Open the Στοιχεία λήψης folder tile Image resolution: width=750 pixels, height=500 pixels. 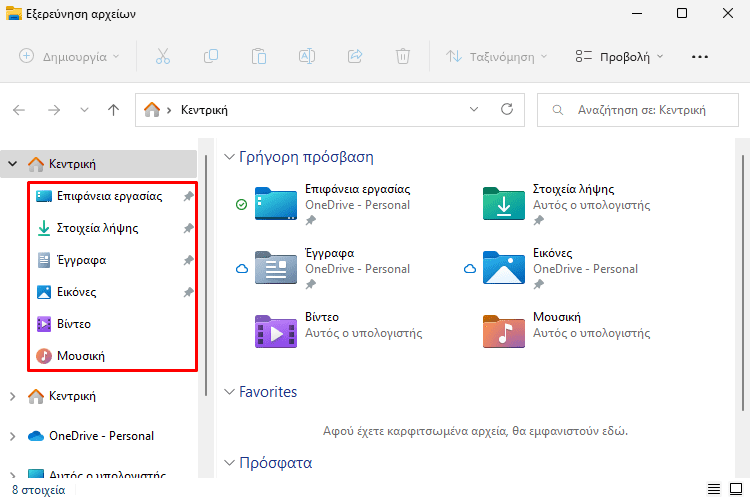[x=567, y=205]
